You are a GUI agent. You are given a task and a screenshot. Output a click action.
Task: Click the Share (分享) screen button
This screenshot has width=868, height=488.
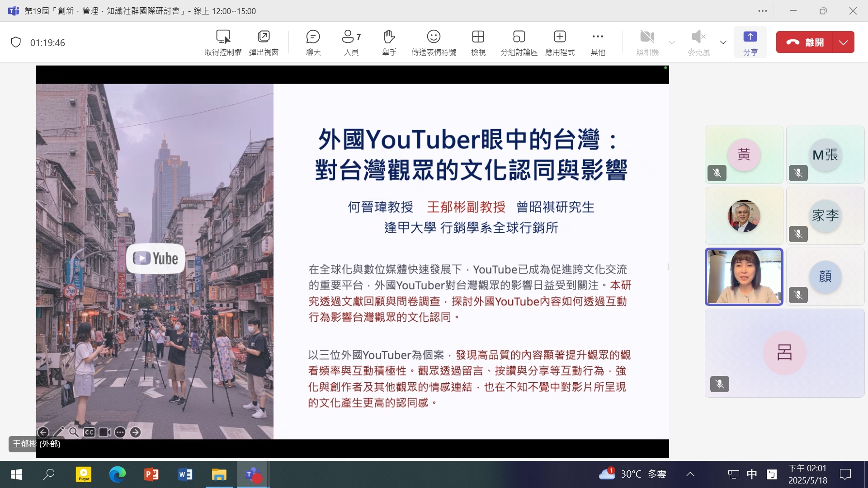pyautogui.click(x=750, y=42)
